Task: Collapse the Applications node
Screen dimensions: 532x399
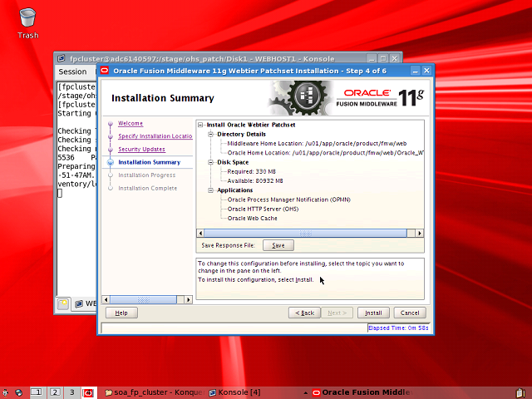Action: click(x=210, y=190)
